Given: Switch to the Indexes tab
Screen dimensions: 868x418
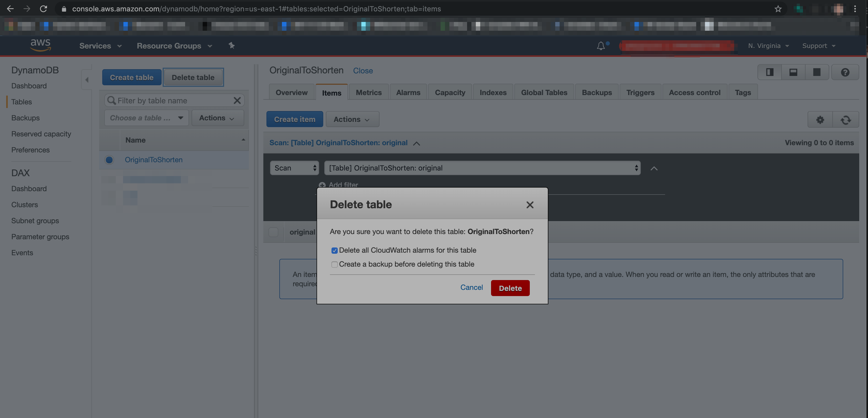Looking at the screenshot, I should click(x=493, y=92).
